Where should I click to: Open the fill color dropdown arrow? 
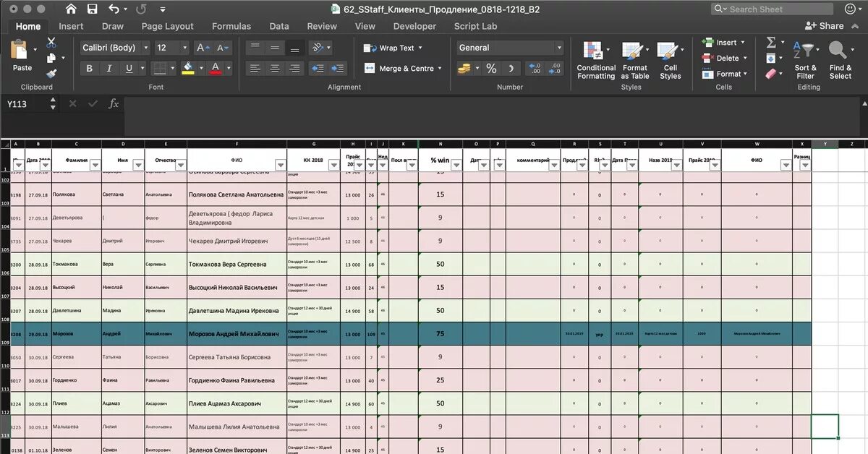point(200,69)
